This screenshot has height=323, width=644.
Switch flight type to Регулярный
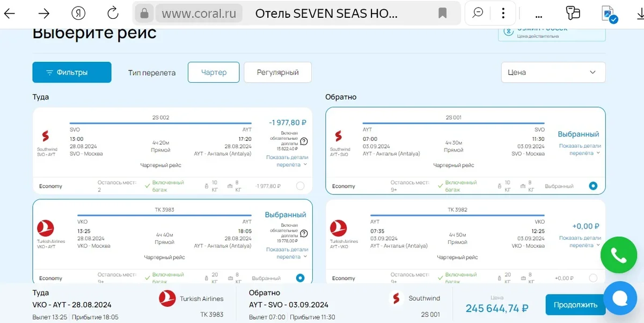point(277,73)
